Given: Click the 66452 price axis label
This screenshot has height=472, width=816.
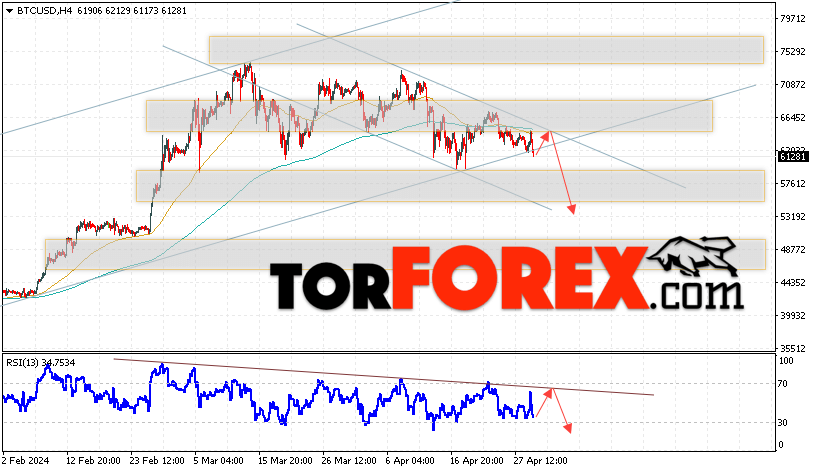Looking at the screenshot, I should (x=793, y=118).
